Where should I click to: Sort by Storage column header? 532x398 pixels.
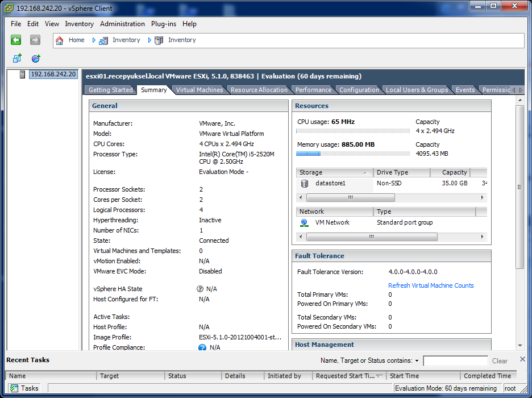click(334, 172)
